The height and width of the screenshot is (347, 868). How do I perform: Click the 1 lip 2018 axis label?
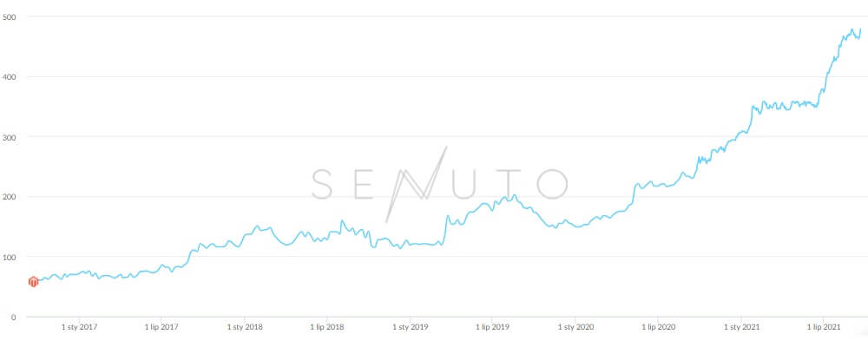(327, 327)
